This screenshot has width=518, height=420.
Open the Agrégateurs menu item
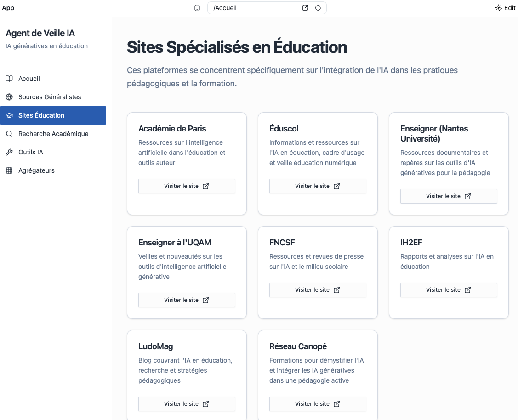click(36, 170)
